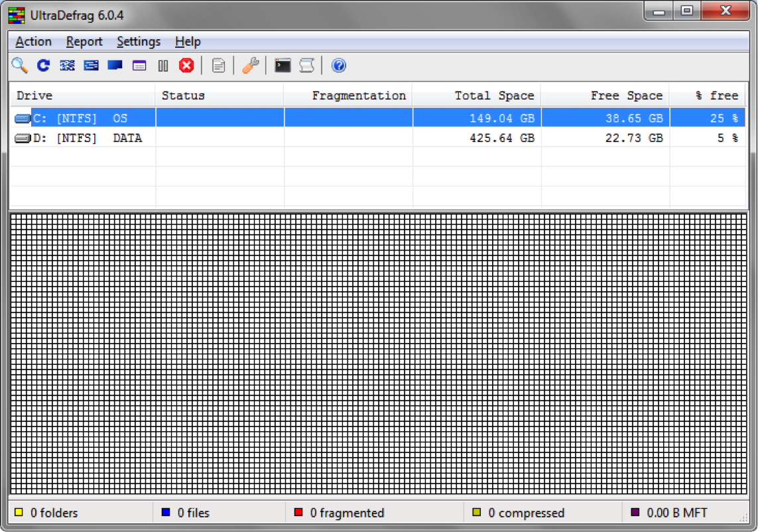Start Defragment using the scattered blocks icon

click(67, 65)
